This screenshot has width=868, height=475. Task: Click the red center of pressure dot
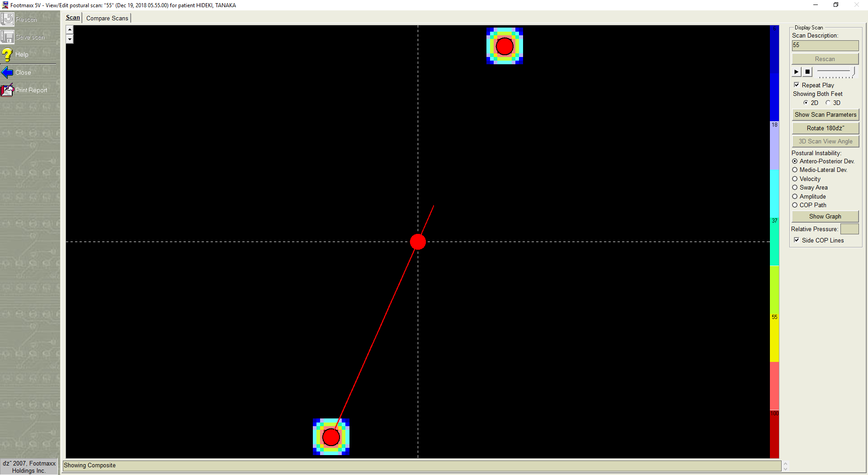(418, 242)
